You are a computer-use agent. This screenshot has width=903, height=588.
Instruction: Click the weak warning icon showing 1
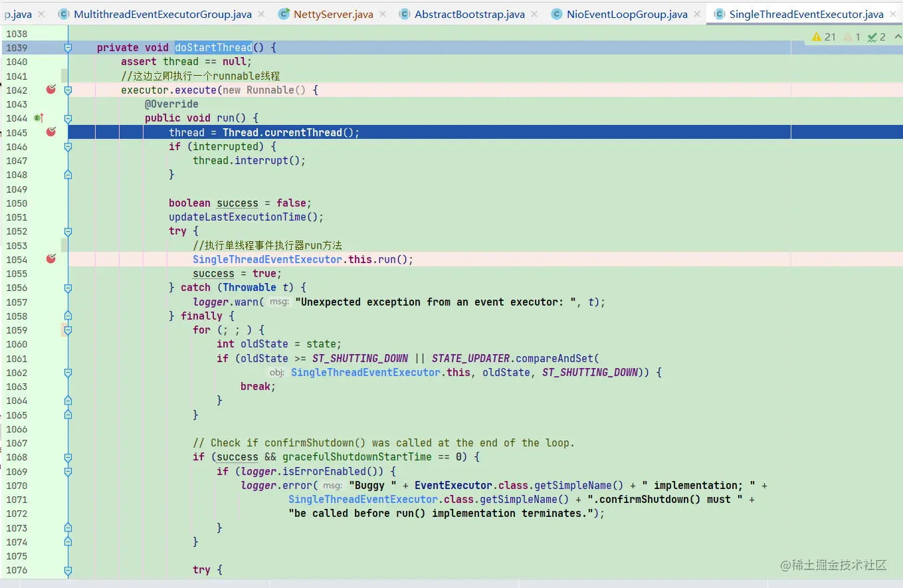point(848,37)
